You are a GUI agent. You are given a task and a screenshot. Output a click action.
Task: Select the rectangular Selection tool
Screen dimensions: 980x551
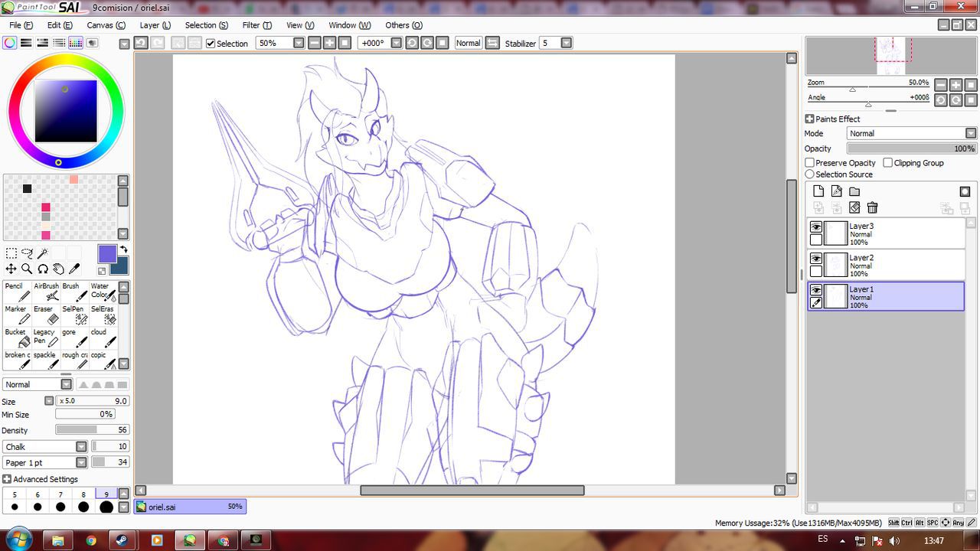(x=11, y=253)
